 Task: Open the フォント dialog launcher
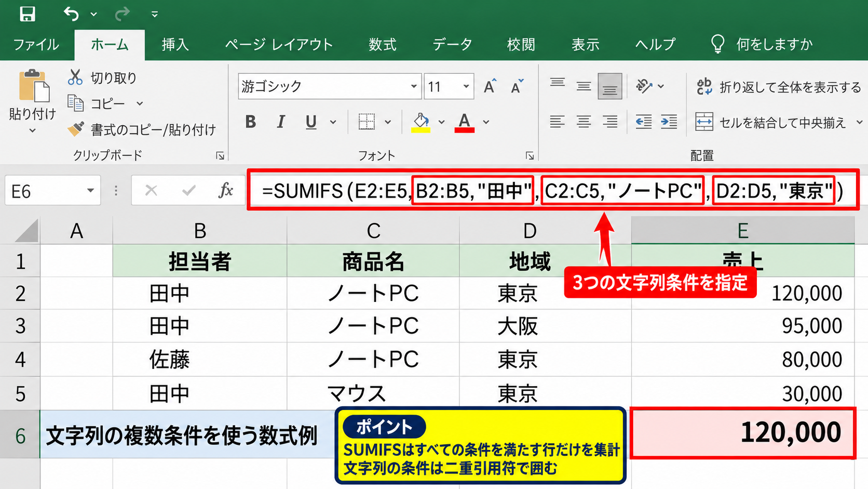pos(530,155)
